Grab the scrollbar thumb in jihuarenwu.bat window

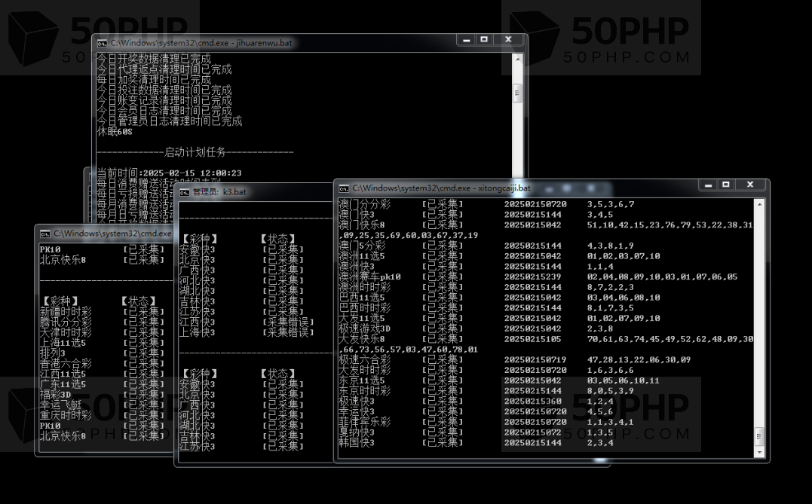(517, 92)
